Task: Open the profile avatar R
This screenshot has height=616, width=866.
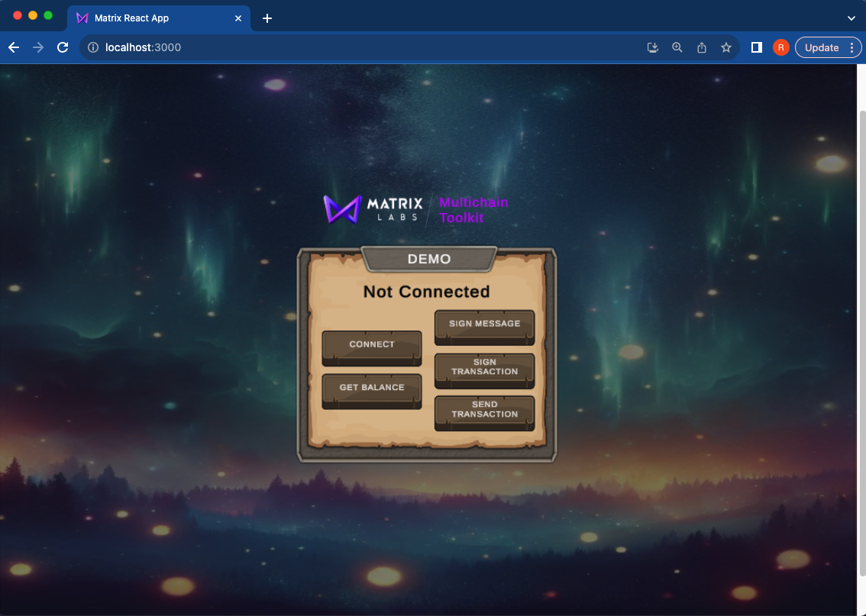Action: (781, 47)
